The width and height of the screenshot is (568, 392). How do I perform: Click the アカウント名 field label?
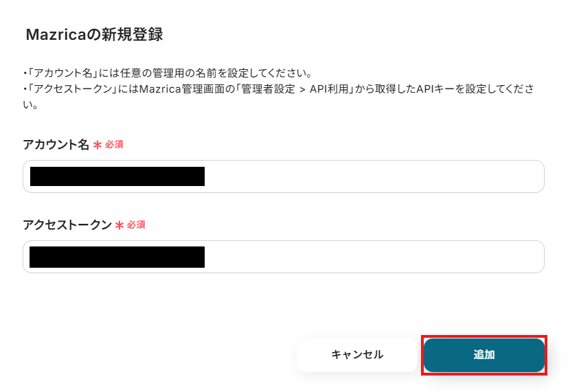click(x=56, y=145)
